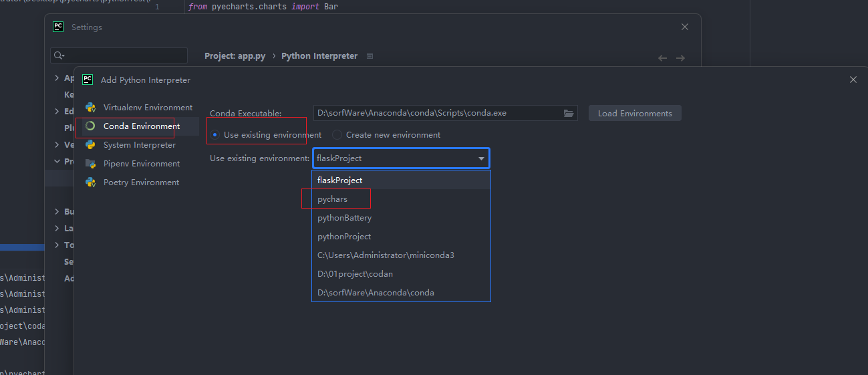This screenshot has width=868, height=375.
Task: Expand Settings category starting with La
Action: point(57,229)
